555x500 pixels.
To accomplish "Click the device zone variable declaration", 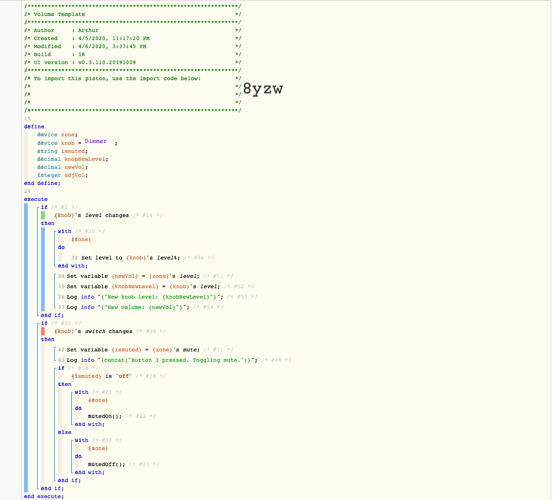I will click(x=57, y=134).
